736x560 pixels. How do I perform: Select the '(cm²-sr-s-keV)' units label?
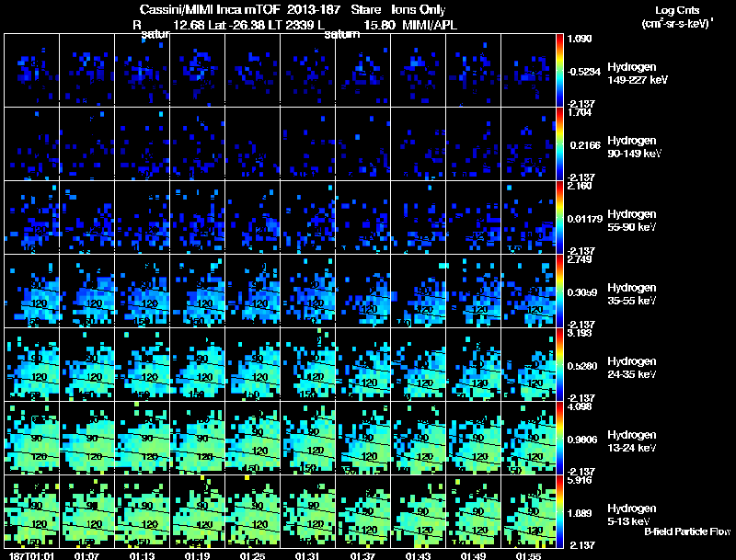point(677,23)
